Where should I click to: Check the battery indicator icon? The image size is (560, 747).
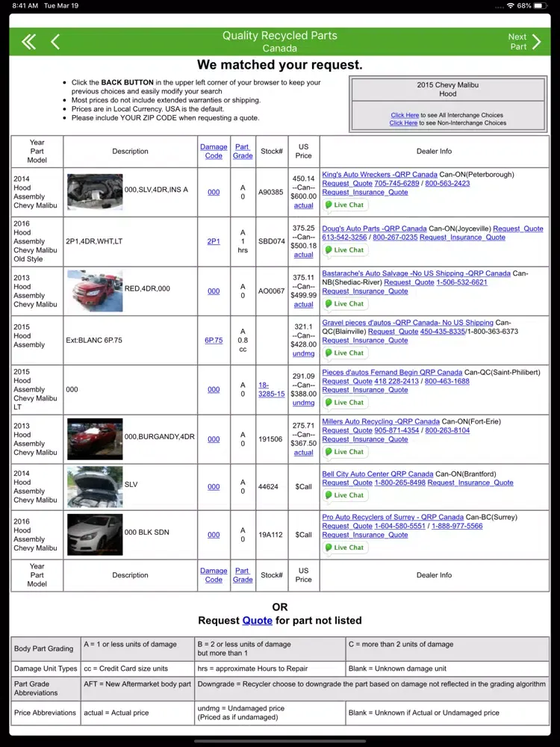click(541, 6)
